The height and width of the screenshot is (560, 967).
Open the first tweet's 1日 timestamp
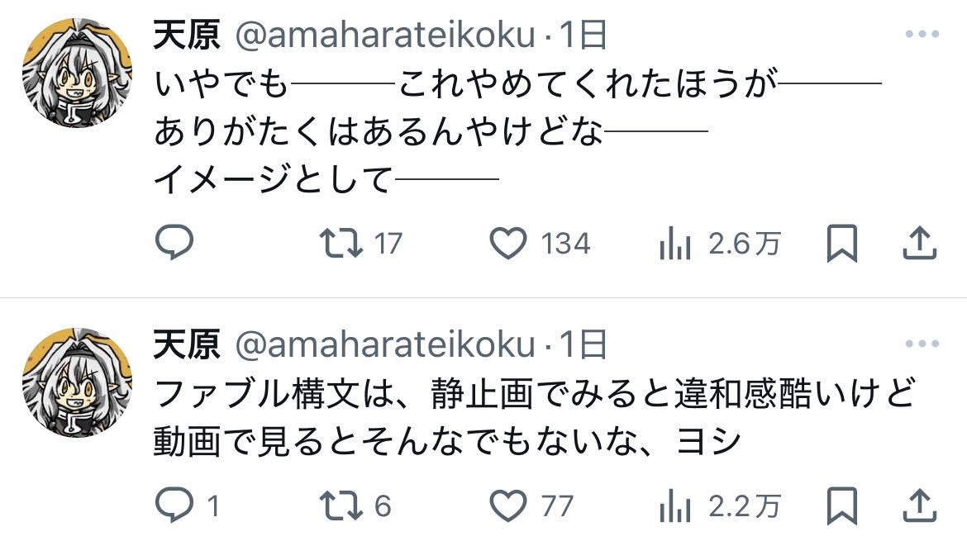(584, 35)
